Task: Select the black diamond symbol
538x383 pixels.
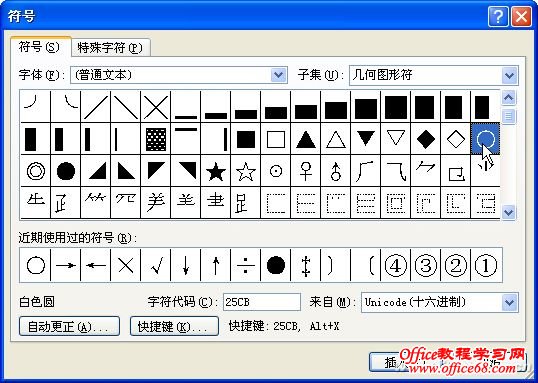Action: coord(425,139)
